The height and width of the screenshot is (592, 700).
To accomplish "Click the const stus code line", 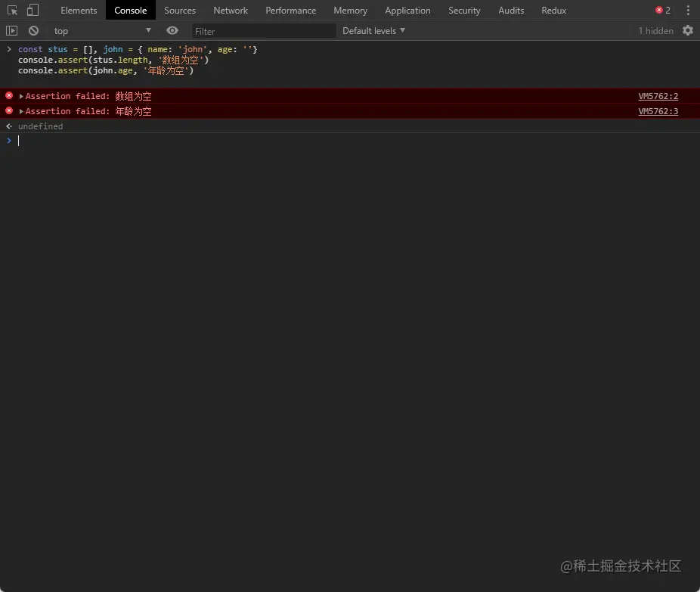I will [x=138, y=49].
